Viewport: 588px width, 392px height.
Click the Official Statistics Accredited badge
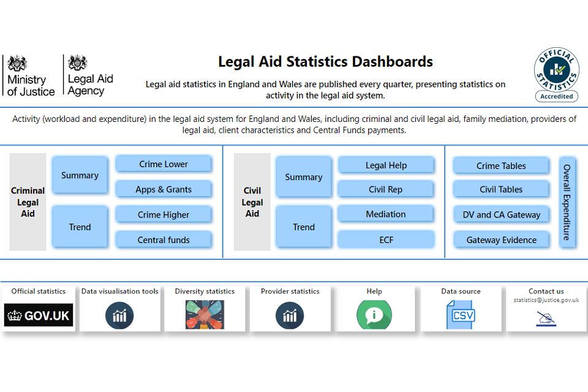tap(556, 75)
